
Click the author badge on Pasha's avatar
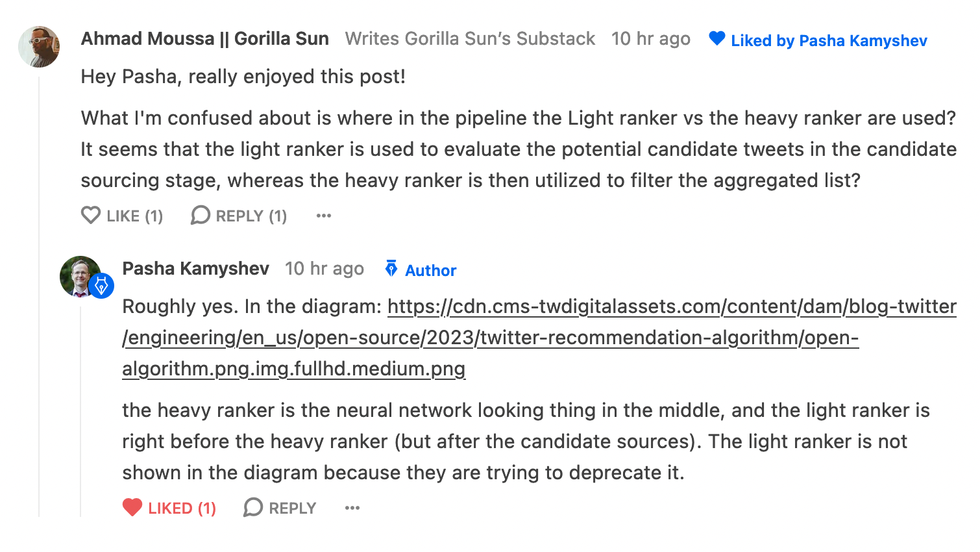click(101, 286)
